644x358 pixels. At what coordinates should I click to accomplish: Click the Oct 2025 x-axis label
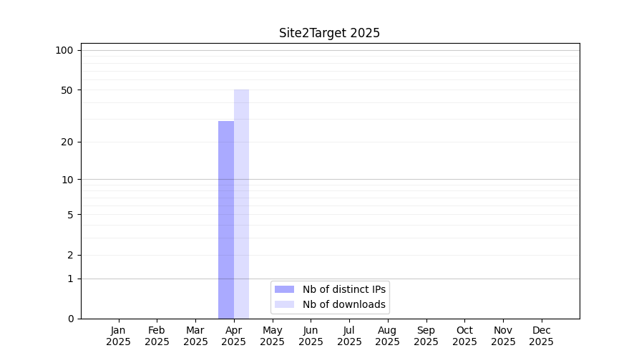[x=464, y=336]
